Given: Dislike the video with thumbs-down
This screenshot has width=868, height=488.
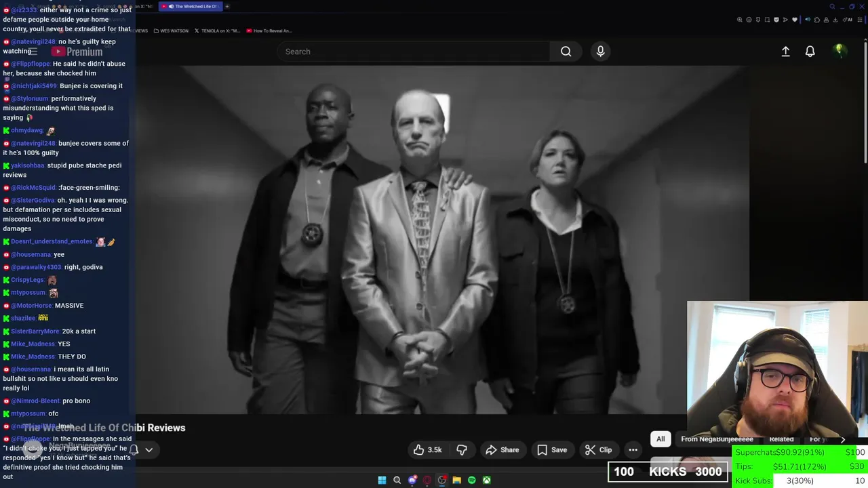Looking at the screenshot, I should (x=462, y=450).
